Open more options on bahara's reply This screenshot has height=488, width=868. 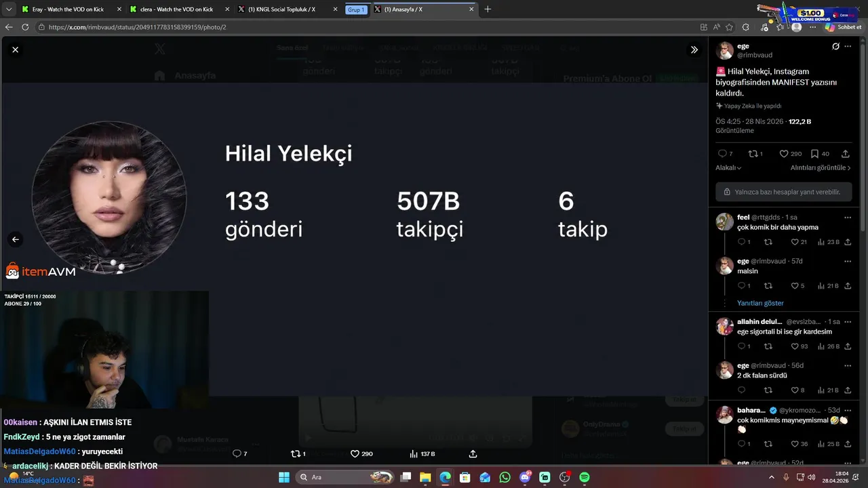click(848, 410)
